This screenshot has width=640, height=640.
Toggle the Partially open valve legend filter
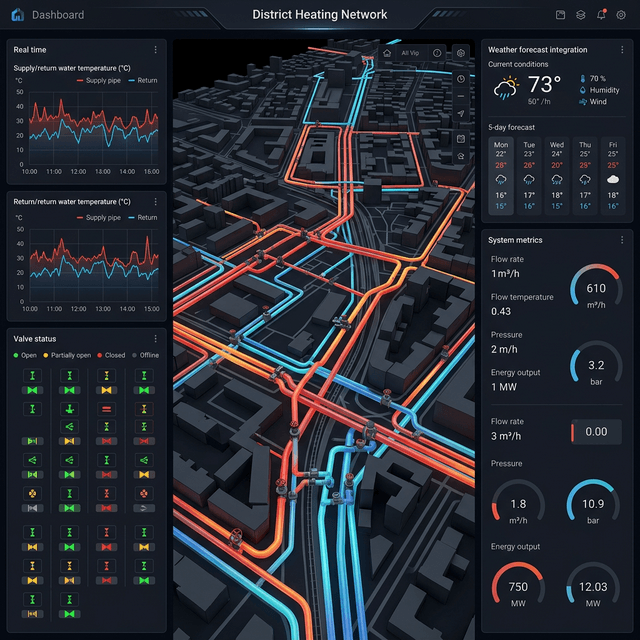(x=67, y=355)
